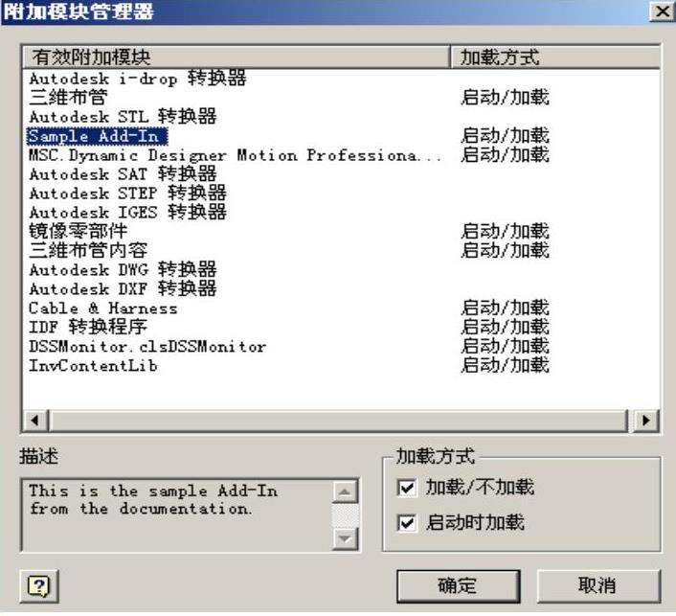
Task: Select the Autodesk IGES 转换器 entry
Action: point(128,213)
